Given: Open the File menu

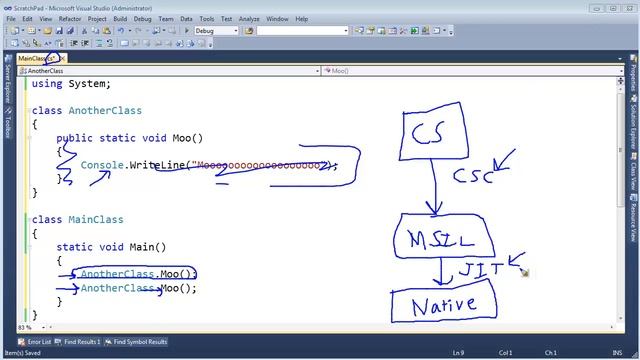Looking at the screenshot, I should pos(11,19).
